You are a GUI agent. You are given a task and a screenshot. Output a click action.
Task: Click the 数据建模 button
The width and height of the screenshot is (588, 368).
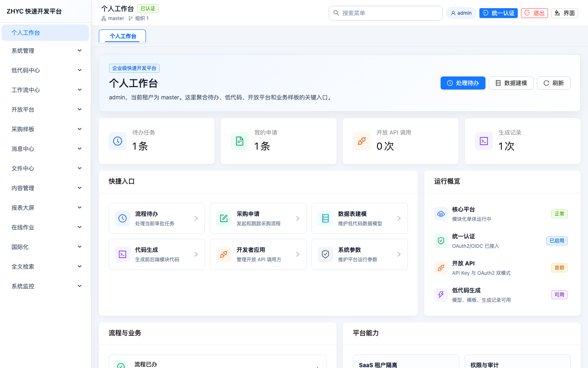point(511,83)
